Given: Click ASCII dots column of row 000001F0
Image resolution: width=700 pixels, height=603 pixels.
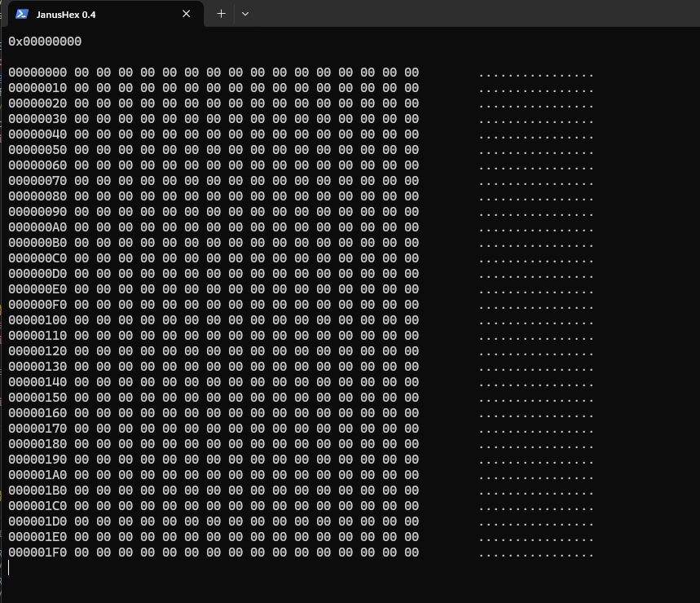Looking at the screenshot, I should click(536, 555).
